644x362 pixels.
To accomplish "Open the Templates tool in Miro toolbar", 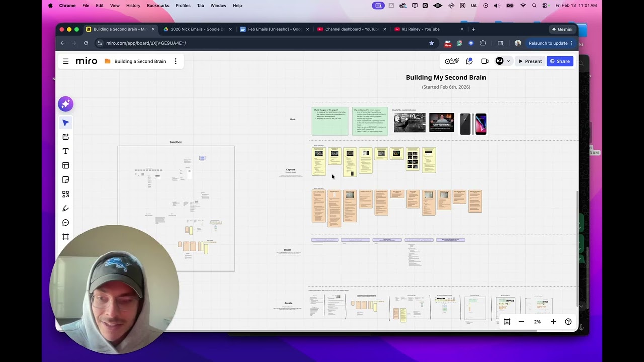I will click(x=65, y=137).
